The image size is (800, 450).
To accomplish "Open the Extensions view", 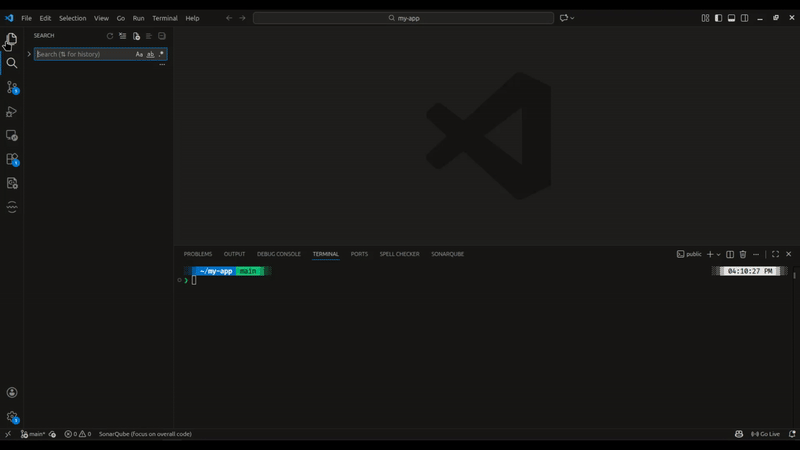I will click(12, 159).
